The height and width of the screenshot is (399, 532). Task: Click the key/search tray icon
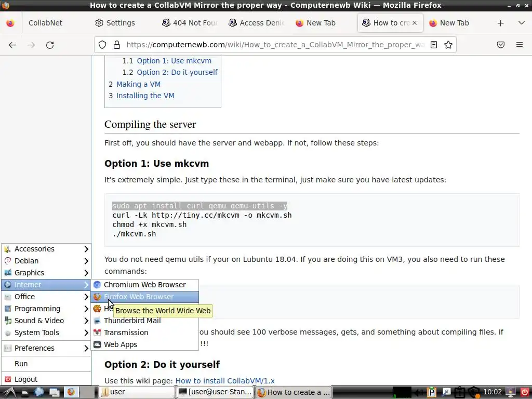pos(446,393)
